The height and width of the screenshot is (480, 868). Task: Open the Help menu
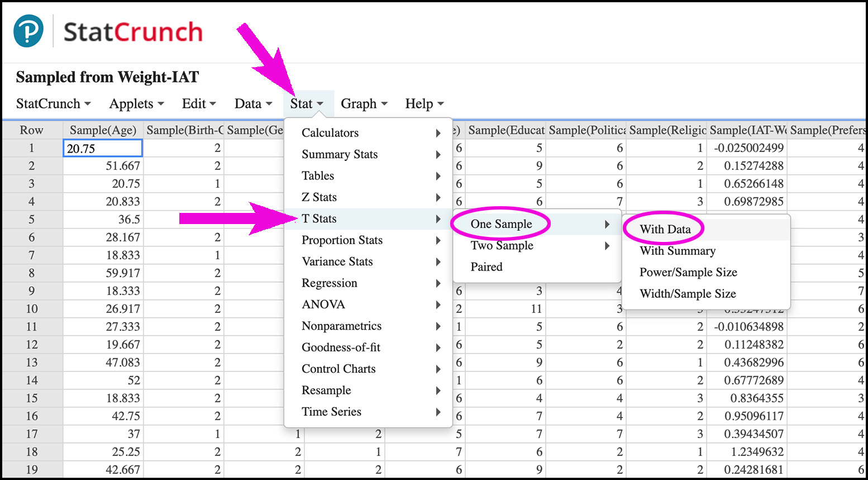click(x=425, y=104)
